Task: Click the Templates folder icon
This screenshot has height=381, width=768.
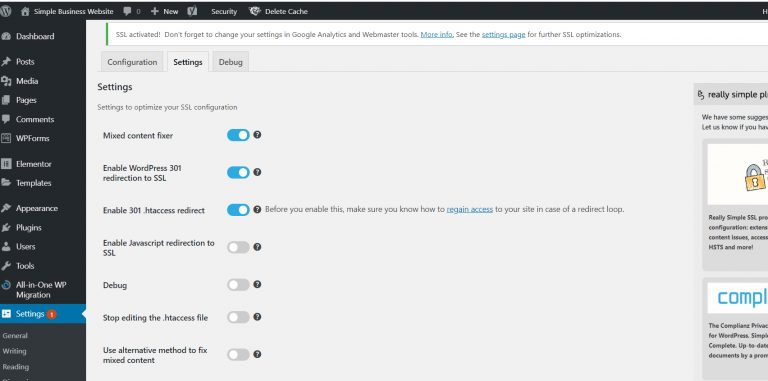Action: [6, 183]
